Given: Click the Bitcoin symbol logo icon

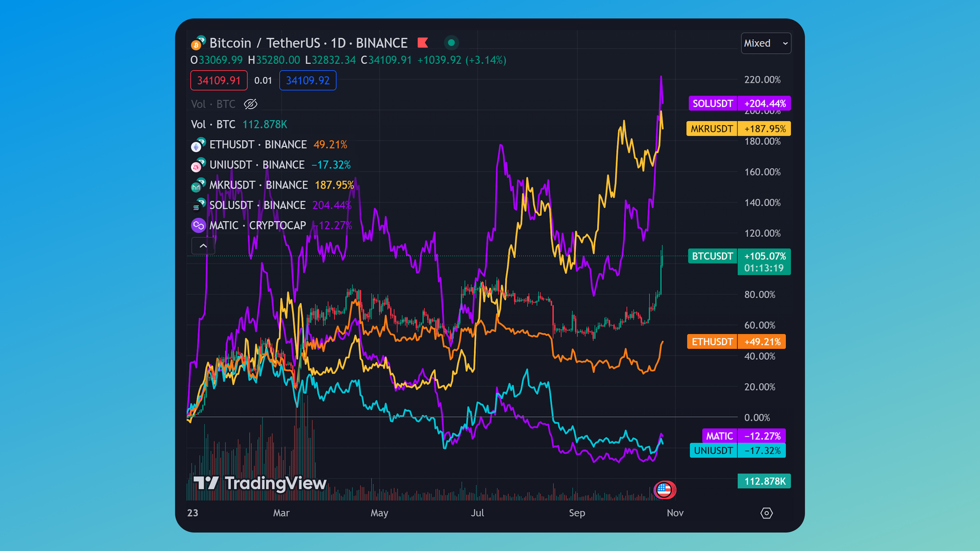Looking at the screenshot, I should pyautogui.click(x=197, y=44).
